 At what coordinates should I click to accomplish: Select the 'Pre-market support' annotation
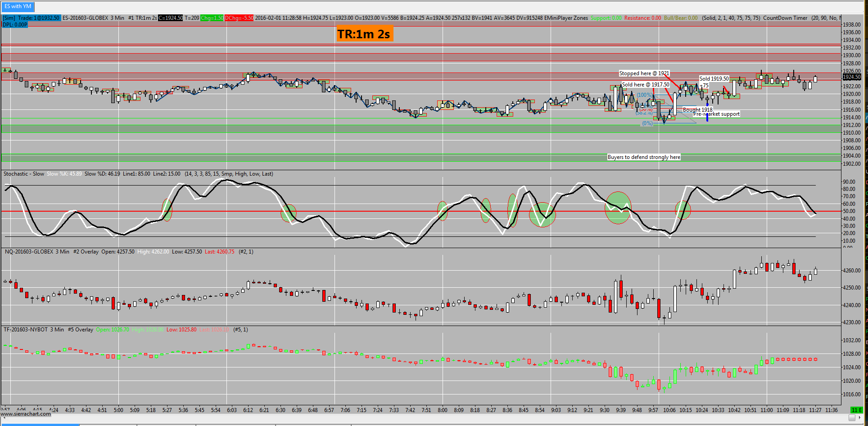click(716, 114)
